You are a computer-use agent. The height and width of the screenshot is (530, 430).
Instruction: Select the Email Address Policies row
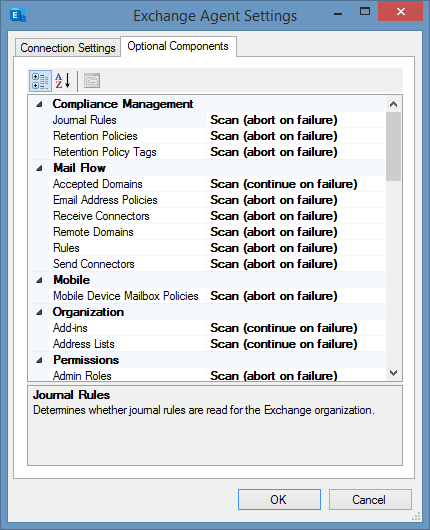[x=217, y=200]
